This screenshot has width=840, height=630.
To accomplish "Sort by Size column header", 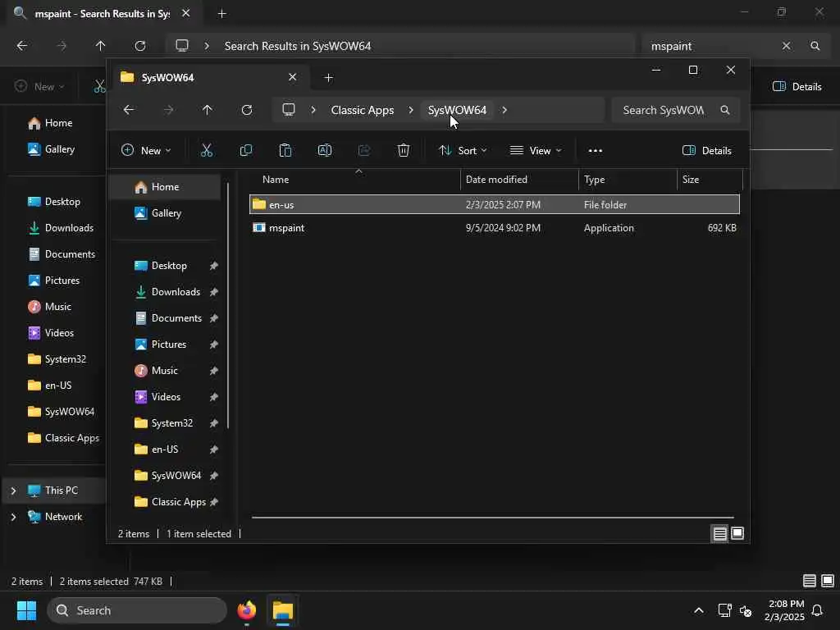I will click(710, 180).
